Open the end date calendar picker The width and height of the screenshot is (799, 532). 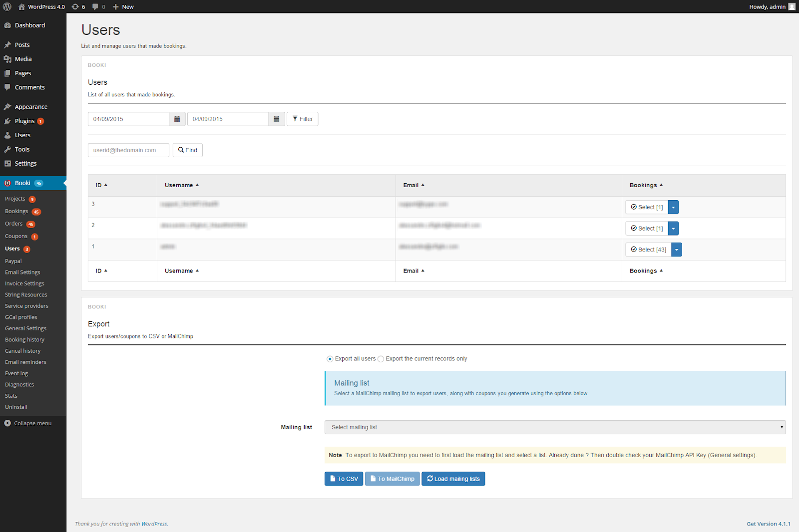277,119
